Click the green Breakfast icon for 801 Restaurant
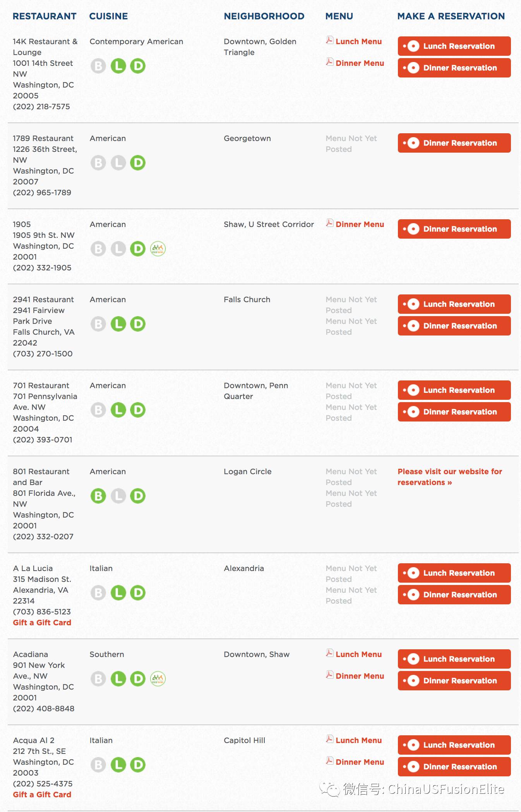Viewport: 521px width, 812px height. [98, 496]
